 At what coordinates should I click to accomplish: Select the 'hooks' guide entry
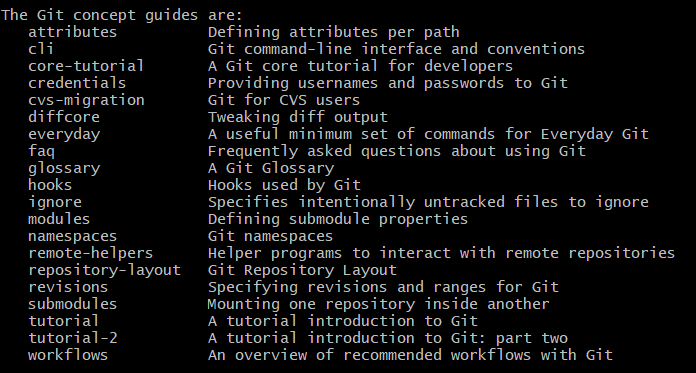click(50, 185)
